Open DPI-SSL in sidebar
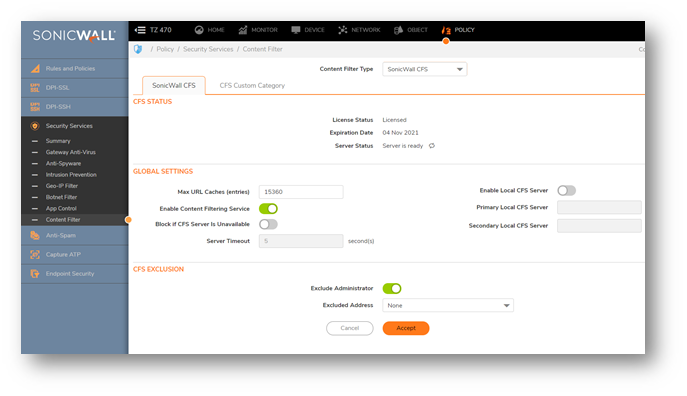Viewport: 687px width, 396px height. pos(74,88)
